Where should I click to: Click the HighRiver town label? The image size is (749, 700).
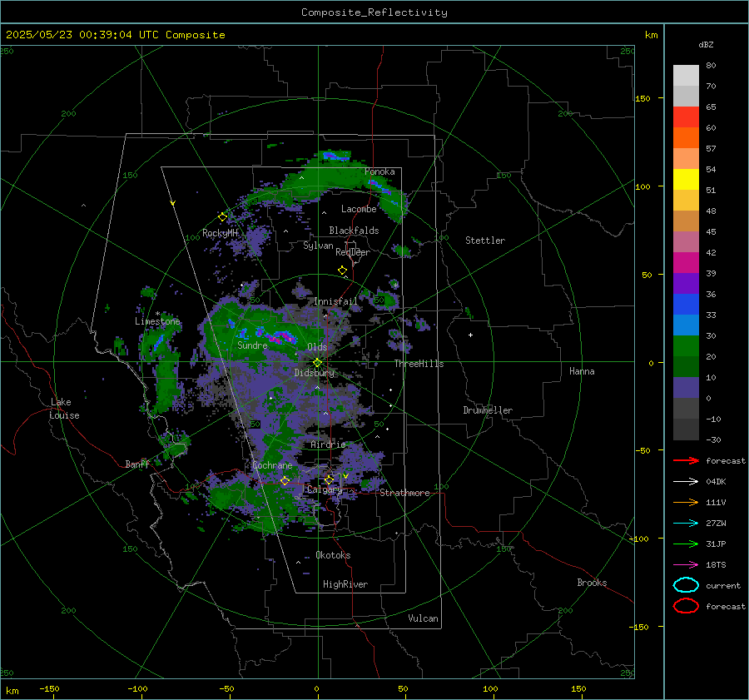(345, 584)
